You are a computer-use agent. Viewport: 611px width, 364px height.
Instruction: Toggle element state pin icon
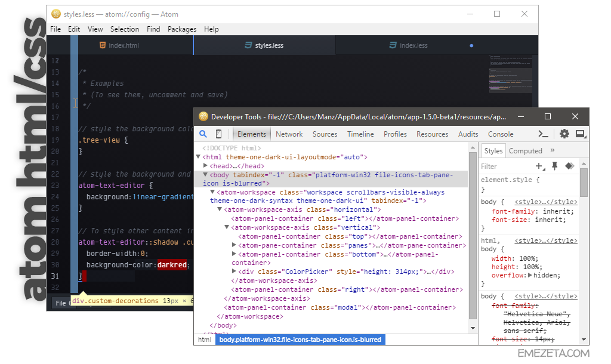[x=555, y=166]
